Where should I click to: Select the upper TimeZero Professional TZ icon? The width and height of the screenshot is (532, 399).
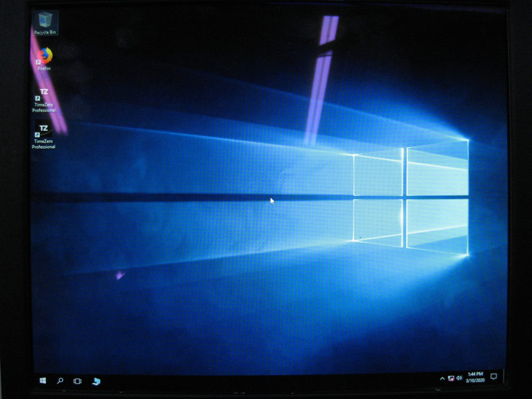44,92
